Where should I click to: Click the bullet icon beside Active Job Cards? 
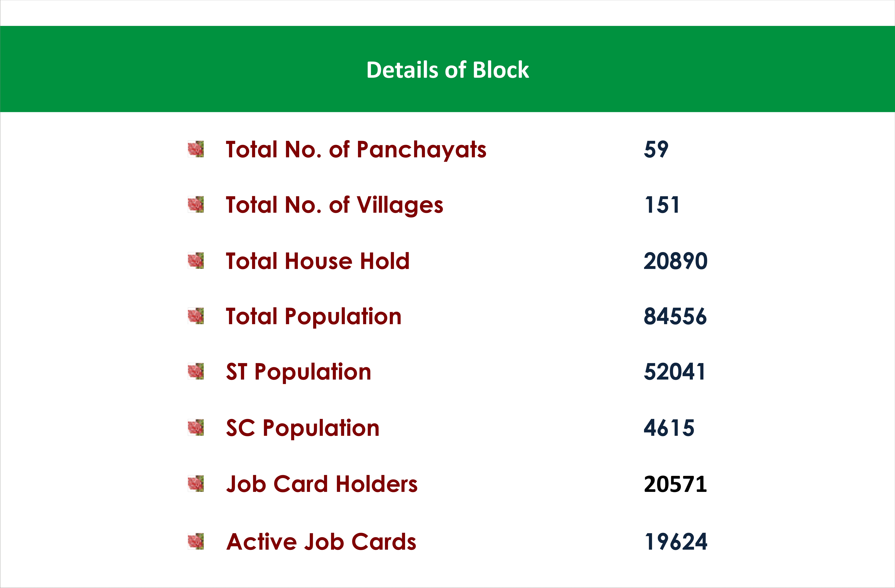coord(196,541)
